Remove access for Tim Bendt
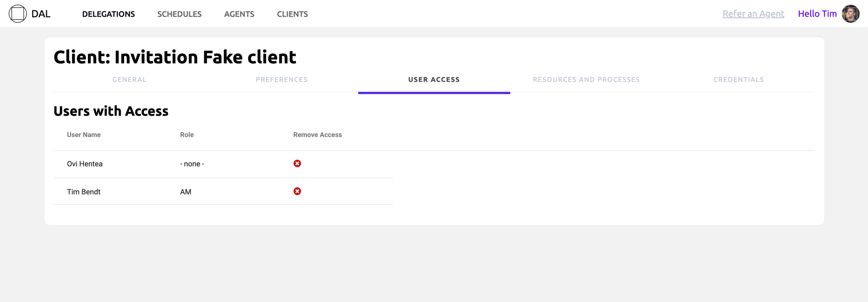 coord(297,192)
